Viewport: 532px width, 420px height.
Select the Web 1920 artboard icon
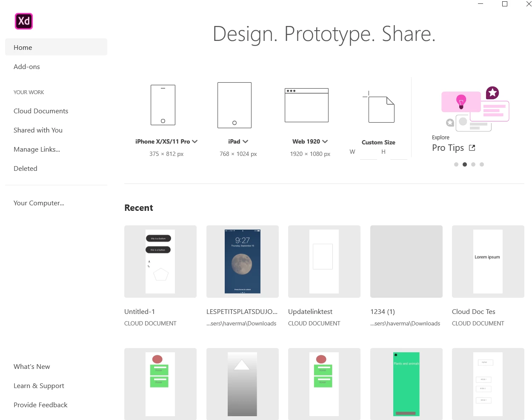[x=306, y=105]
